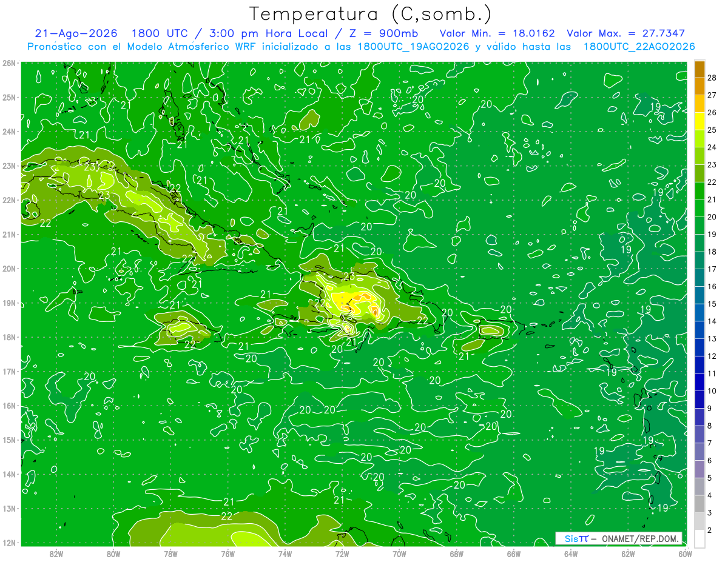Select the pressure level 'Z = 900mb'
The height and width of the screenshot is (562, 728).
pyautogui.click(x=383, y=33)
